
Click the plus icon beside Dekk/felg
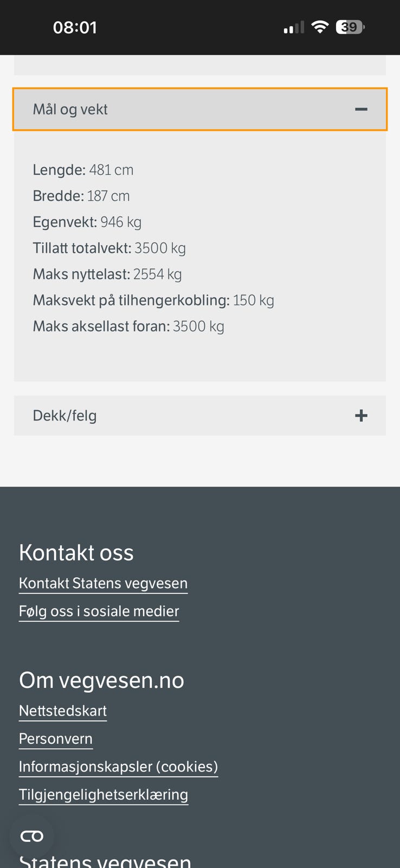[361, 416]
